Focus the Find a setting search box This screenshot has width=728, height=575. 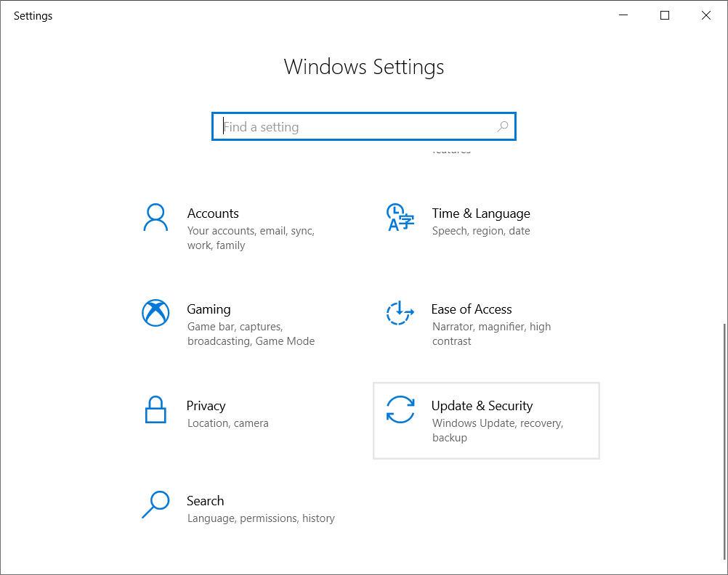pyautogui.click(x=363, y=126)
